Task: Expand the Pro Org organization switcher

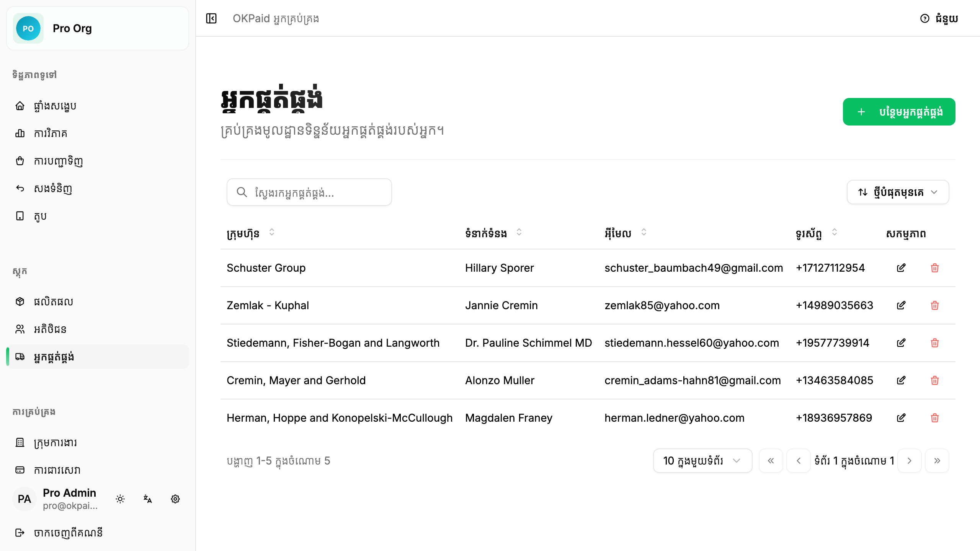Action: tap(98, 28)
